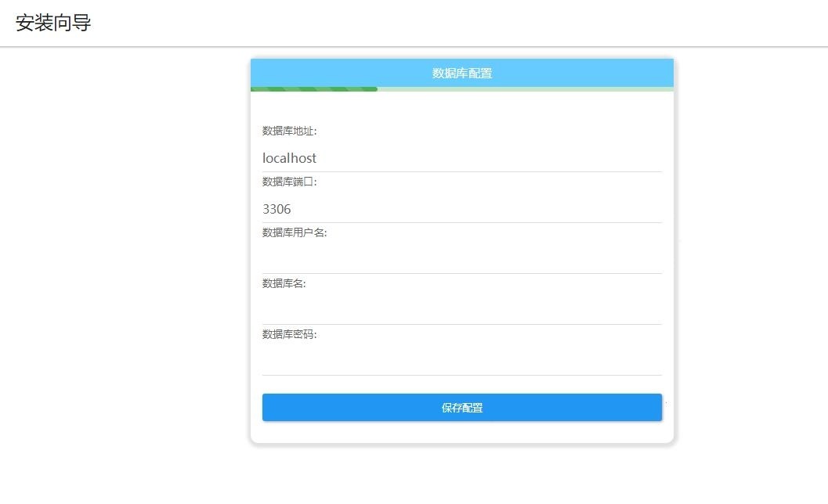The height and width of the screenshot is (504, 828).
Task: Click the 数据库密码 label text
Action: [x=289, y=334]
